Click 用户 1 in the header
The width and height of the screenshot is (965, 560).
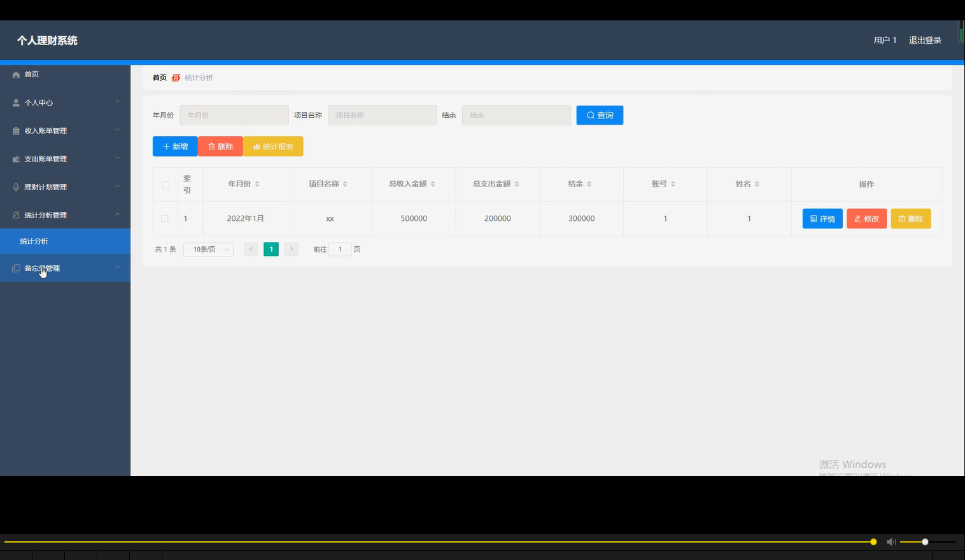[885, 40]
